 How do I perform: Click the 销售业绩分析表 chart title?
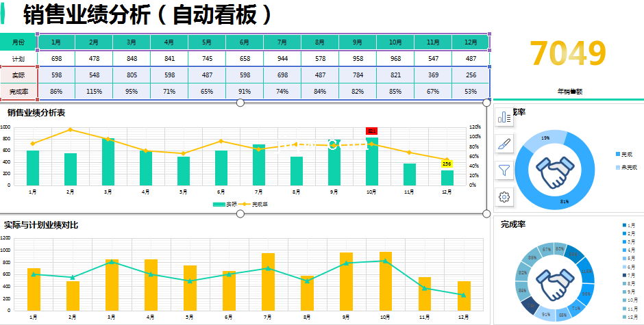point(36,112)
